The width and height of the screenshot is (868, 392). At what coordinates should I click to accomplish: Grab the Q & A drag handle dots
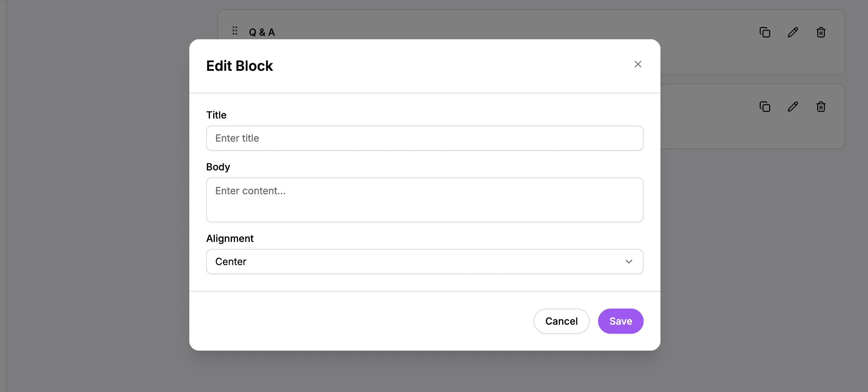235,31
